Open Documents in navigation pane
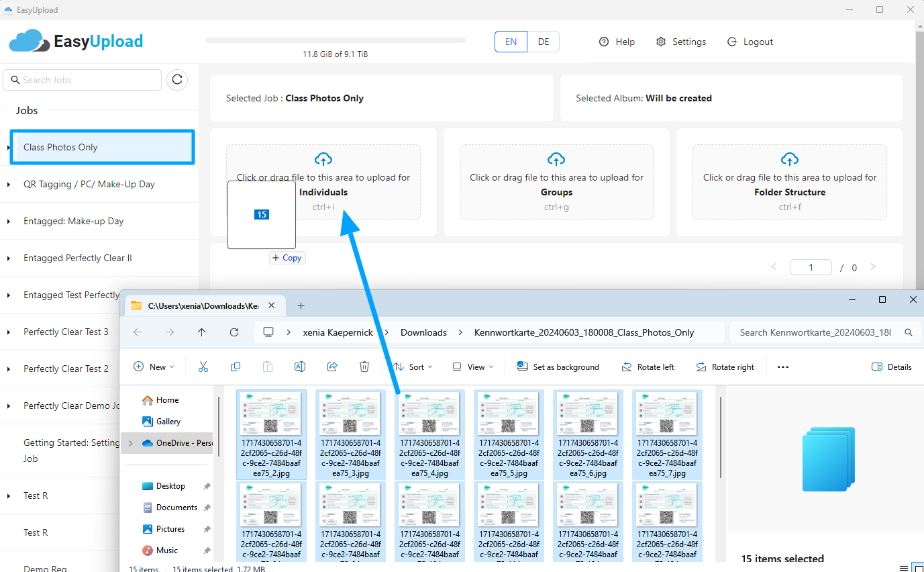 click(176, 508)
